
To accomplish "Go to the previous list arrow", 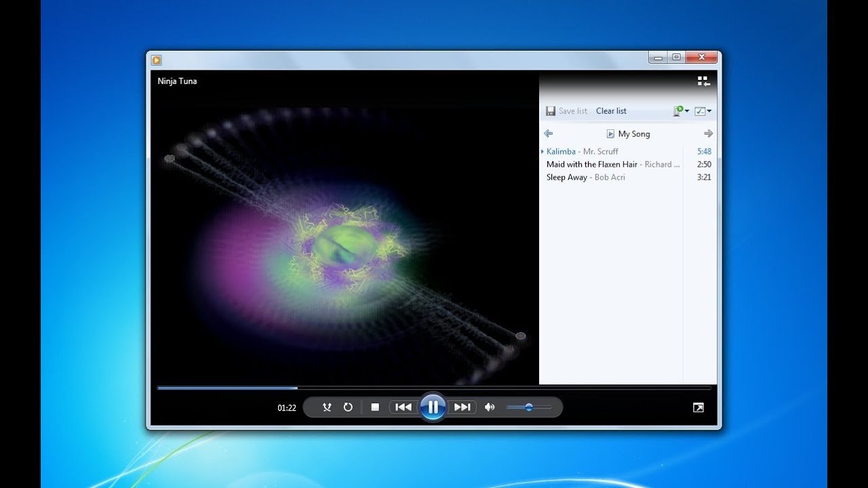I will (549, 134).
